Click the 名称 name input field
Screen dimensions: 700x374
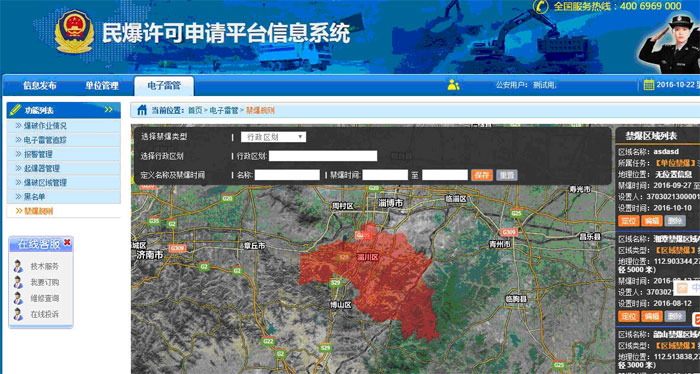click(287, 175)
